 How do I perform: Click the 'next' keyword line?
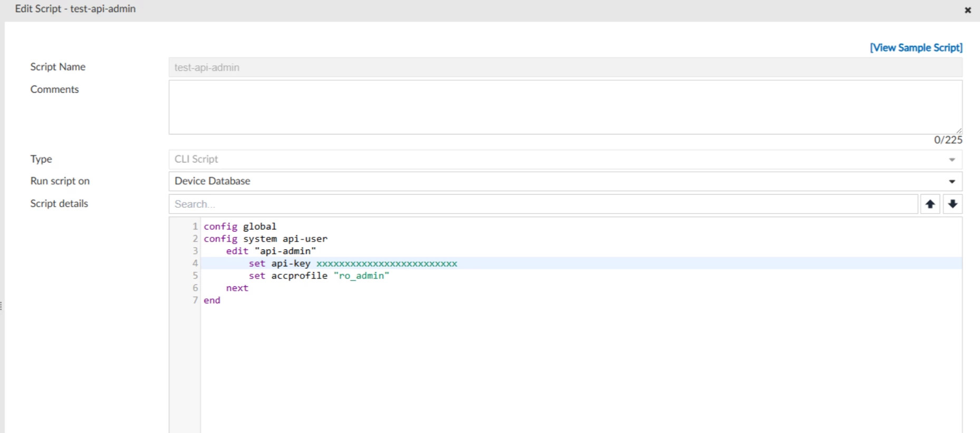237,288
